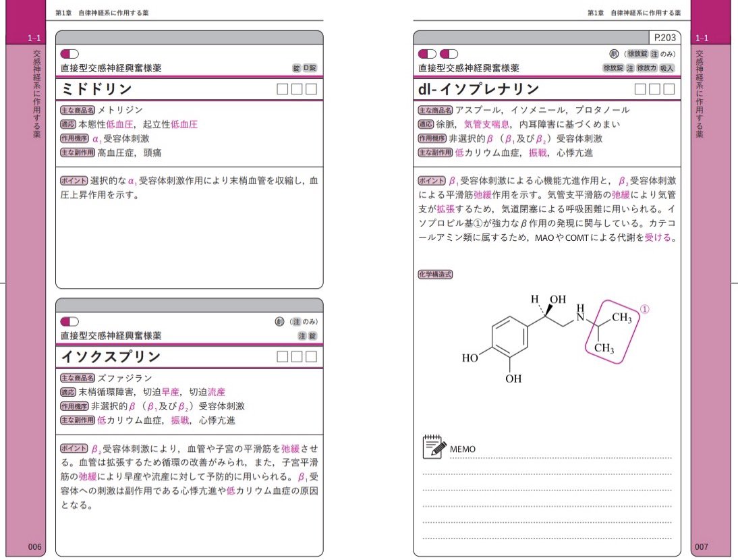
Task: Click the ポイント label in the ミドドリン card
Action: pyautogui.click(x=74, y=181)
